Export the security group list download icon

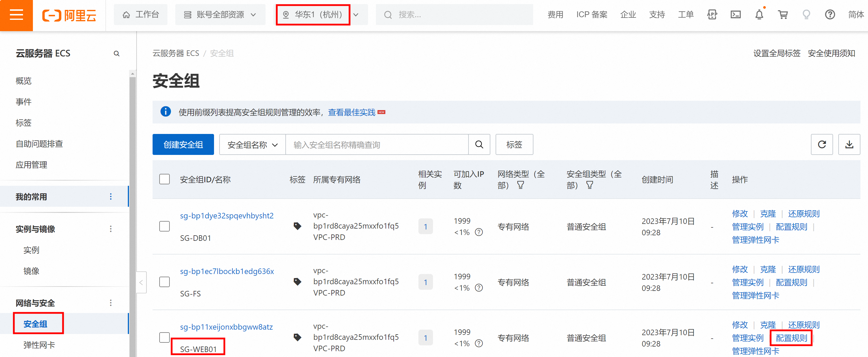(849, 145)
